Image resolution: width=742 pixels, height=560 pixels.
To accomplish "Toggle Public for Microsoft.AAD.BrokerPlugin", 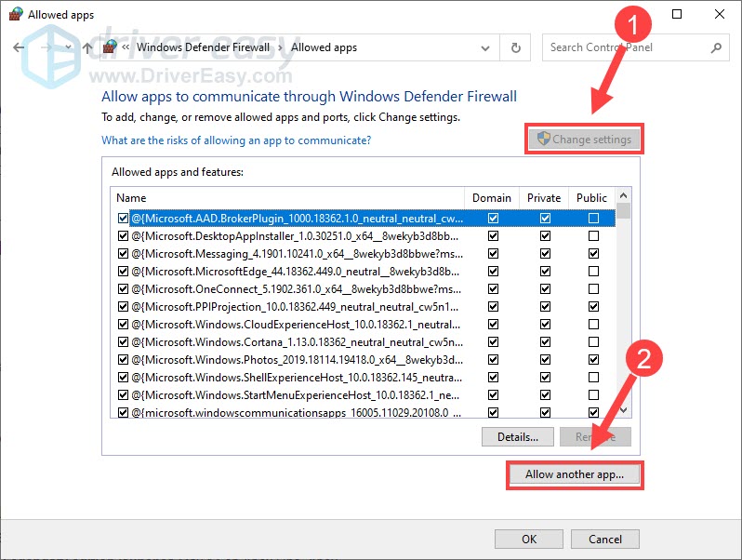I will pos(593,219).
